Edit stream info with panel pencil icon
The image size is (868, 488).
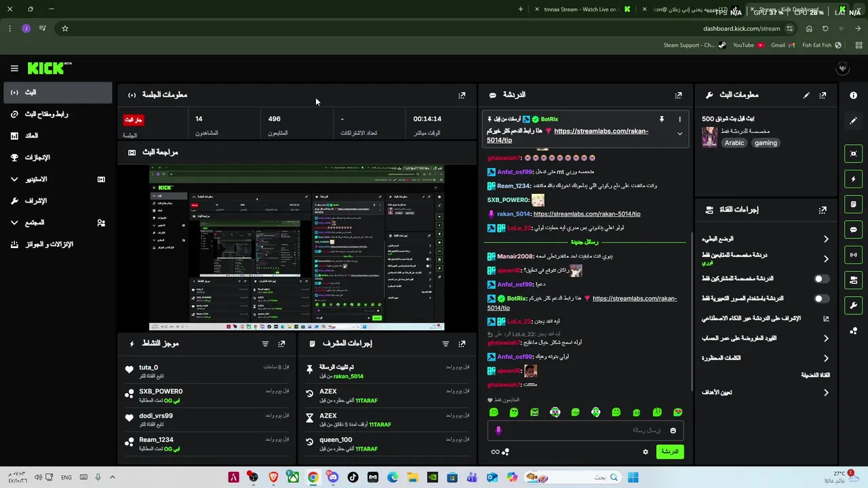point(806,96)
